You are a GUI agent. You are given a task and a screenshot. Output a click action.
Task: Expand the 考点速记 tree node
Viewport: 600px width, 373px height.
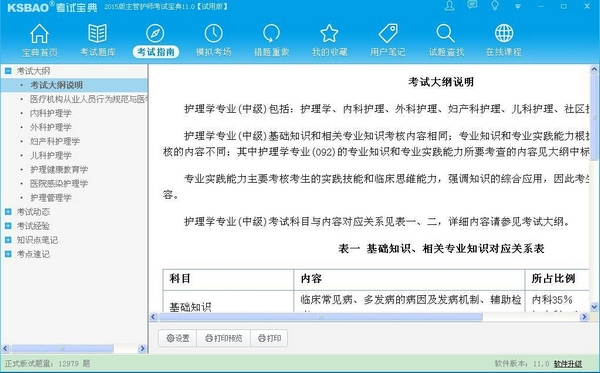pyautogui.click(x=8, y=254)
